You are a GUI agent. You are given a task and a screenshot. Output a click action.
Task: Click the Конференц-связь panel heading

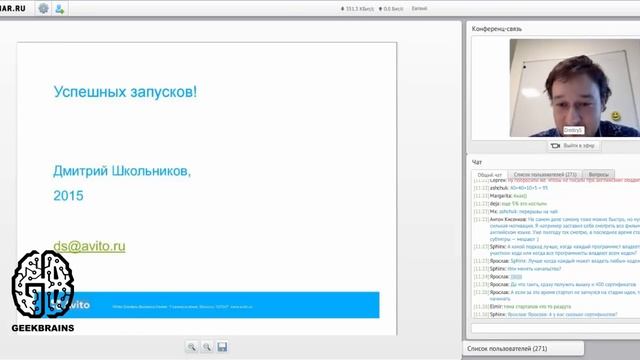tap(496, 29)
